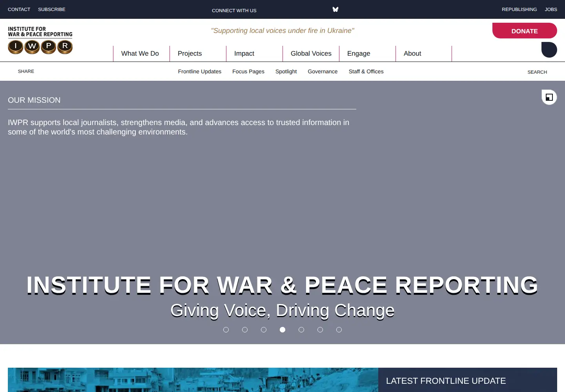565x392 pixels.
Task: Open the Jobs link
Action: 551,9
